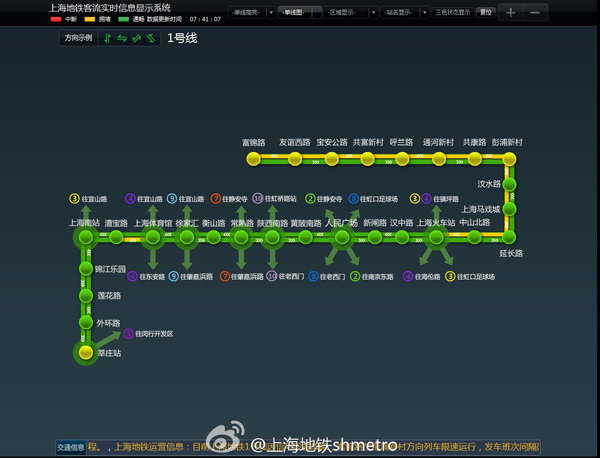
Task: Open the 单线图 dropdown
Action: click(317, 12)
